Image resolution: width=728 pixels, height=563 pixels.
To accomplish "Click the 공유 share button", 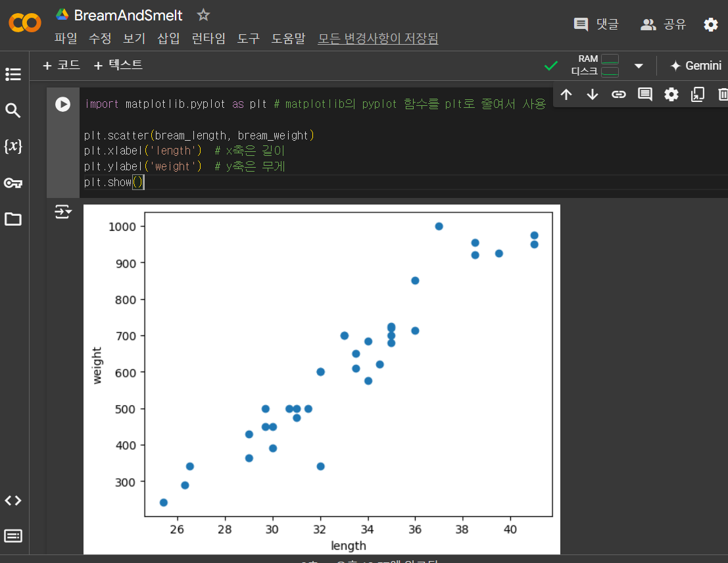I will 663,24.
